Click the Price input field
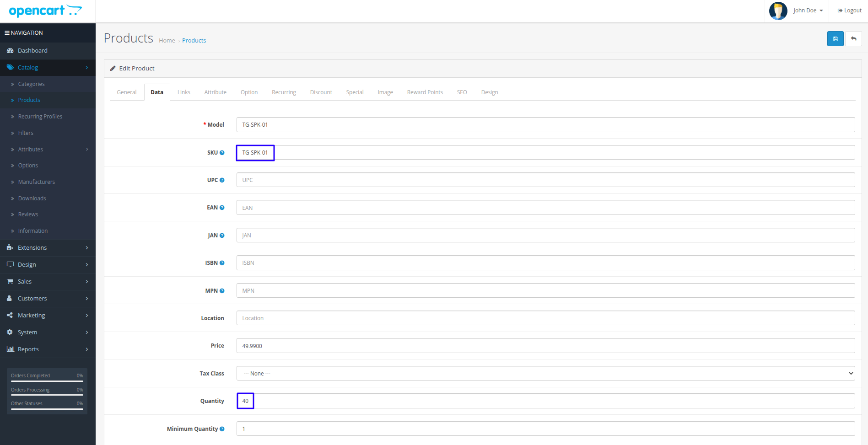The height and width of the screenshot is (445, 868). tap(545, 346)
